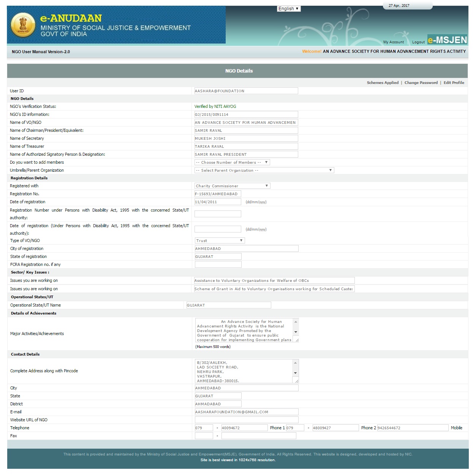Open Schemes Applied tab

click(x=382, y=82)
